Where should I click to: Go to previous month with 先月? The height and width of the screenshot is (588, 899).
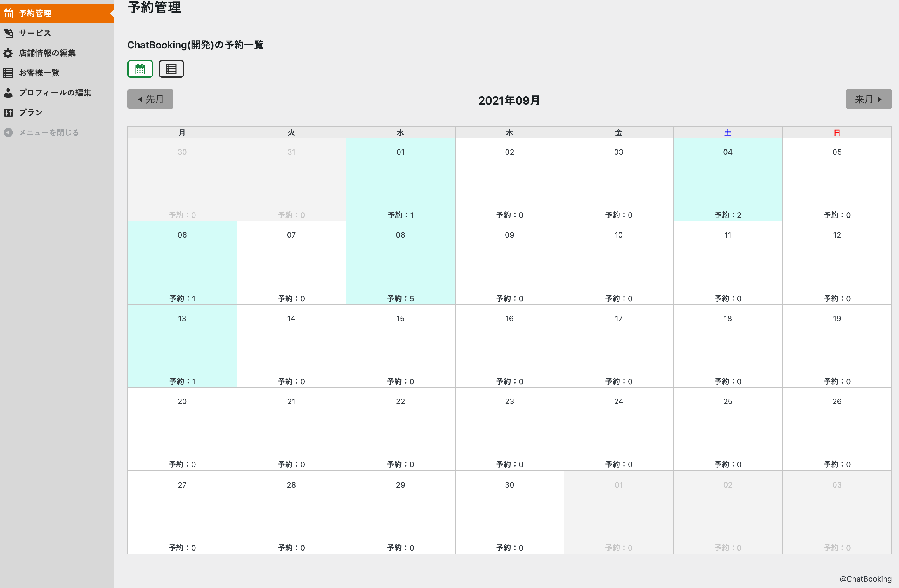[x=150, y=99]
